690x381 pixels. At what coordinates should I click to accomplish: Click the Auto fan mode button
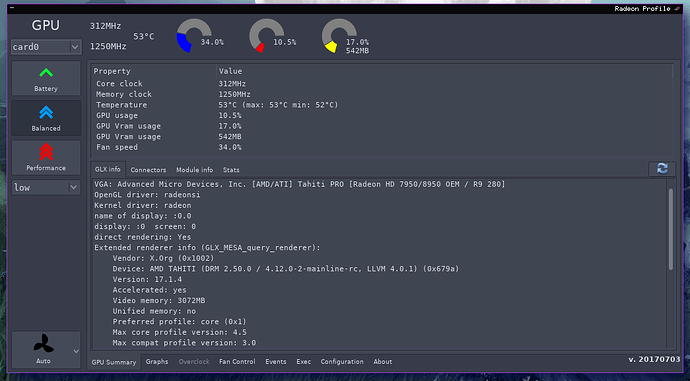pyautogui.click(x=43, y=350)
